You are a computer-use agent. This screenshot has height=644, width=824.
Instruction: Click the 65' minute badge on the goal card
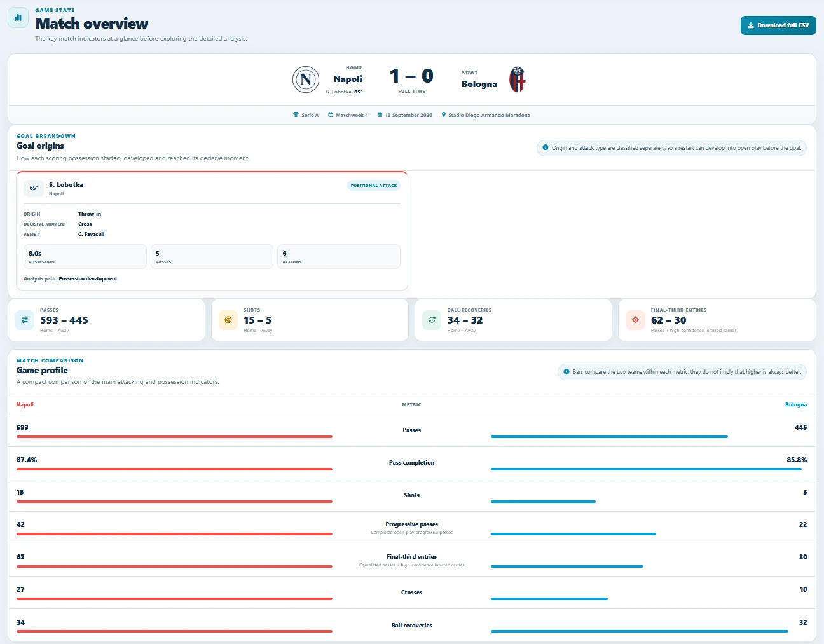(x=34, y=188)
